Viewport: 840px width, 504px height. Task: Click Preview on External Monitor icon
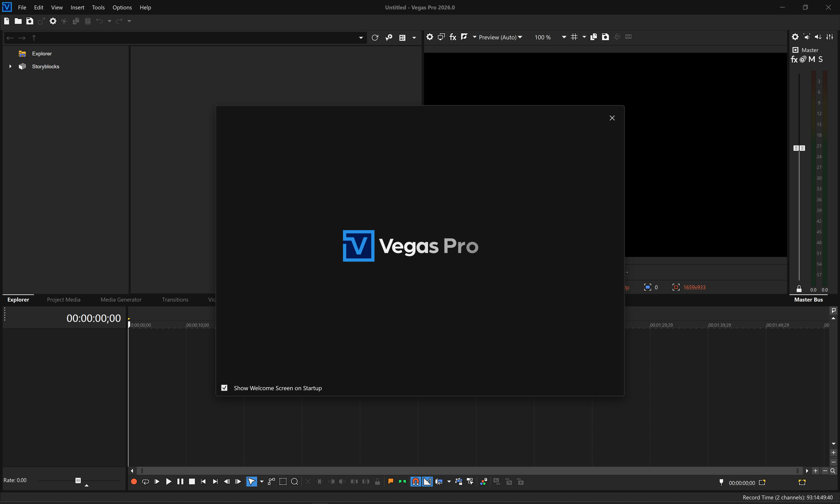click(441, 37)
